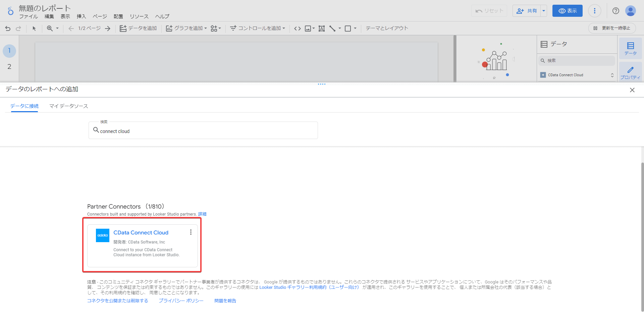Expand the share options dropdown arrow

click(x=544, y=11)
